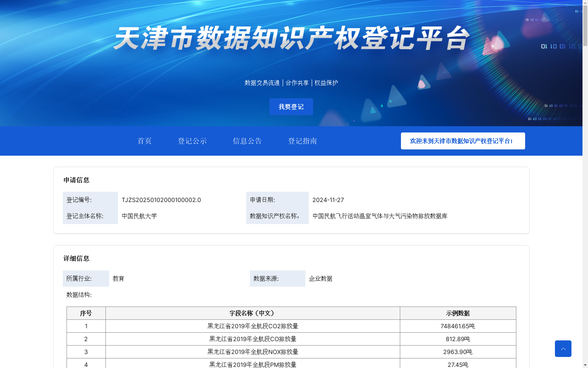Click the 企业数据 data source value
The width and height of the screenshot is (588, 368).
320,279
